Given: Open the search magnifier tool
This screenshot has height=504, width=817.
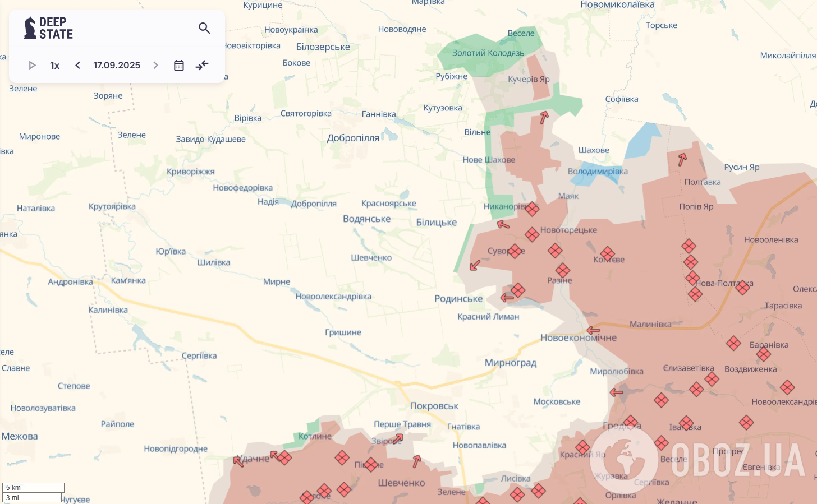Looking at the screenshot, I should click(x=204, y=28).
